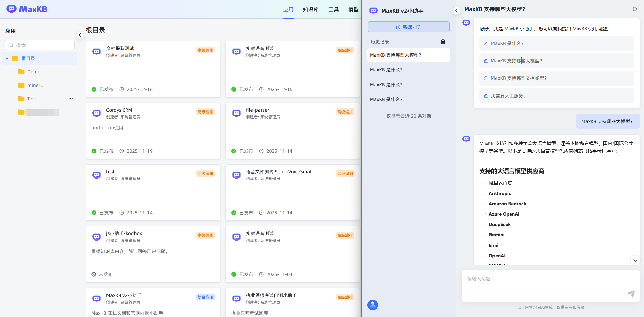Viewport: 644px width, 317px height.
Task: Collapse the left application sidebar
Action: point(80,35)
